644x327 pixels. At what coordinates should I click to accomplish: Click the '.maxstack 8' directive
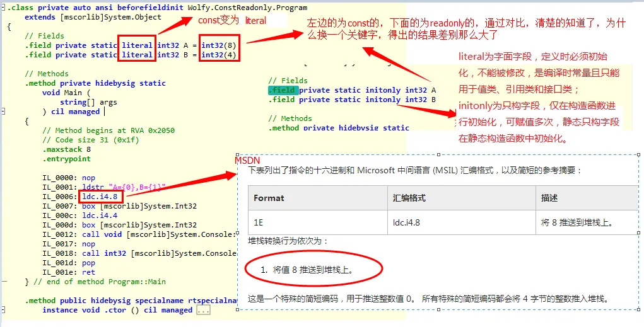pyautogui.click(x=66, y=149)
